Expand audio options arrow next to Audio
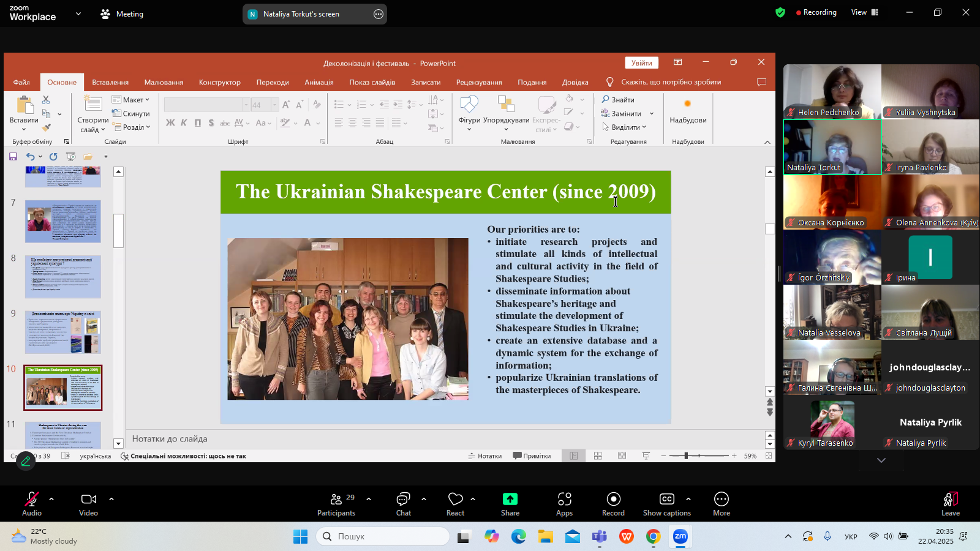Image resolution: width=980 pixels, height=551 pixels. [51, 499]
